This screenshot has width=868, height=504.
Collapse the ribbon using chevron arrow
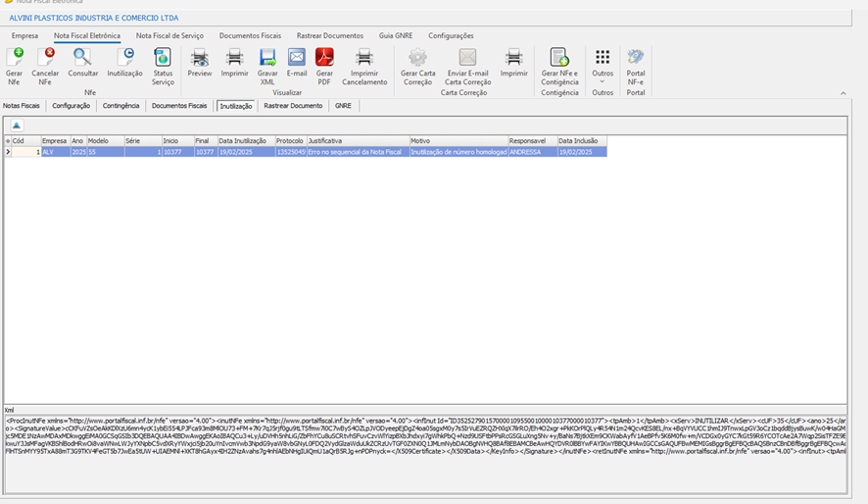pos(844,93)
